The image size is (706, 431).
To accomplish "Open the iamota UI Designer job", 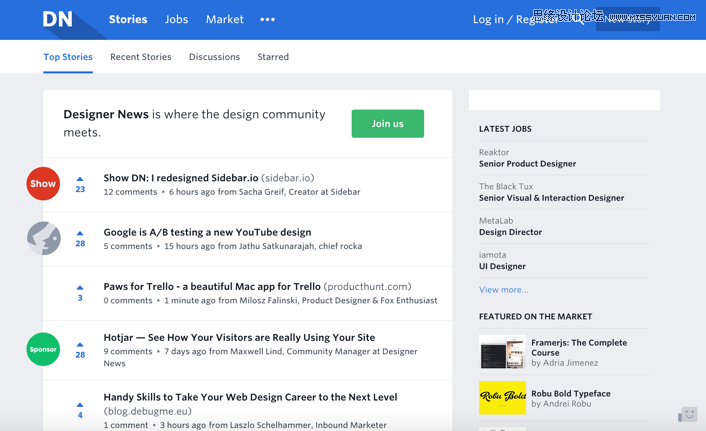I will tap(502, 267).
